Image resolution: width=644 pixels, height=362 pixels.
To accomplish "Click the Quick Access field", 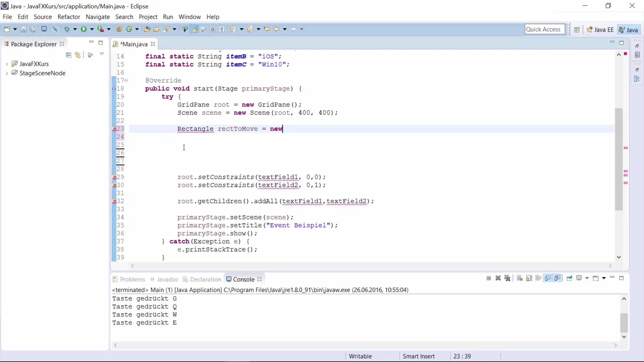I will pyautogui.click(x=545, y=29).
